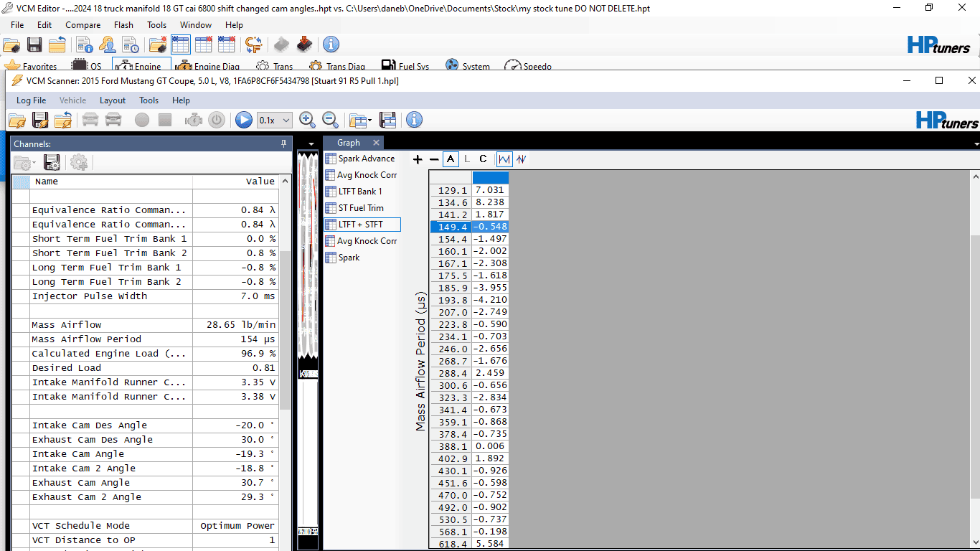Click the save layout icon in Scanner toolbar
Viewport: 980px width, 551px height.
(387, 120)
